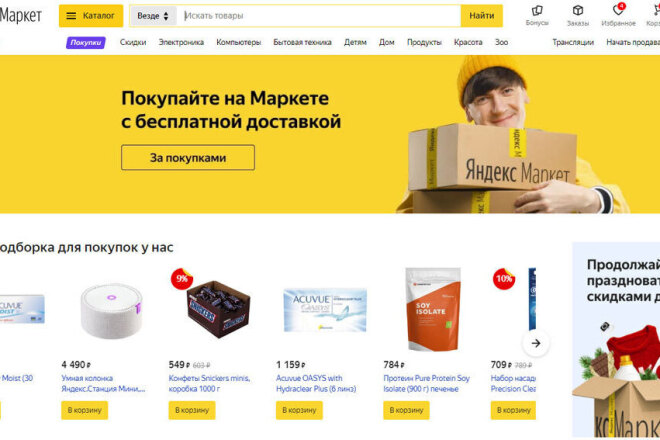Open the Acuvue OASYS product link
This screenshot has height=440, width=660.
(316, 384)
